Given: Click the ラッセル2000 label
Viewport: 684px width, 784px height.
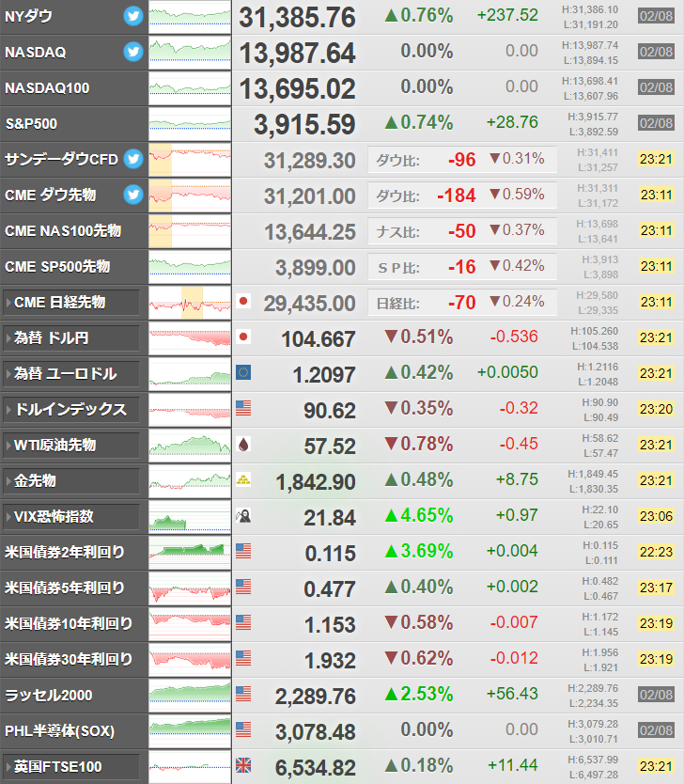Looking at the screenshot, I should 49,695.
